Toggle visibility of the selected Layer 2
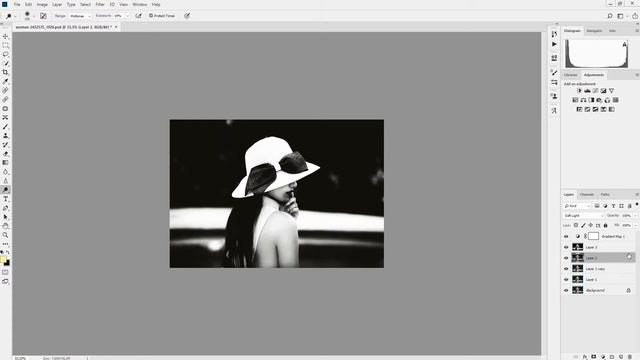The width and height of the screenshot is (640, 360). coord(566,258)
